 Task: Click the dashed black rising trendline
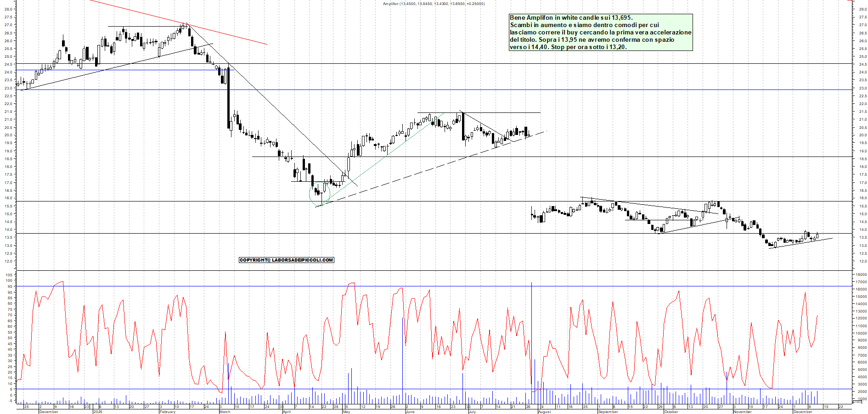(413, 174)
